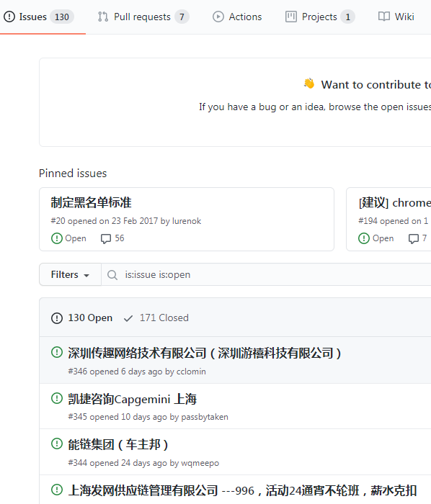Open issue 凯捷咨询Capgemini 上海
431x504 pixels.
point(132,399)
